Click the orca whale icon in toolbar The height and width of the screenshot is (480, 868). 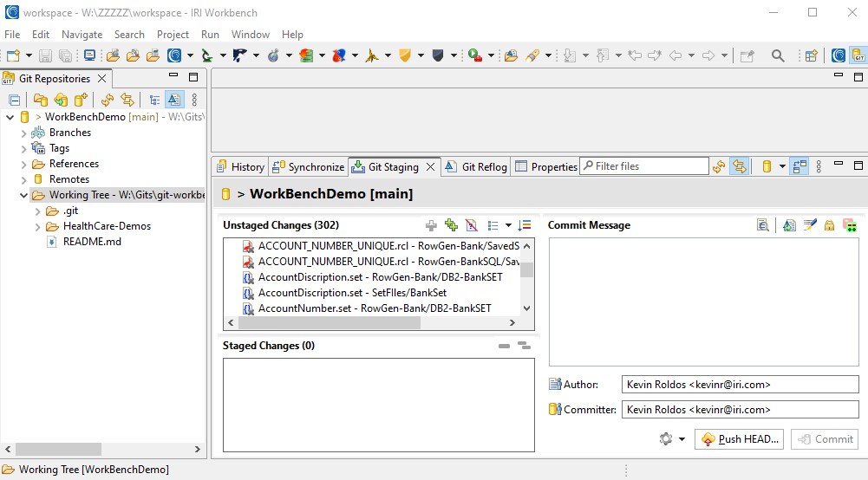point(239,55)
